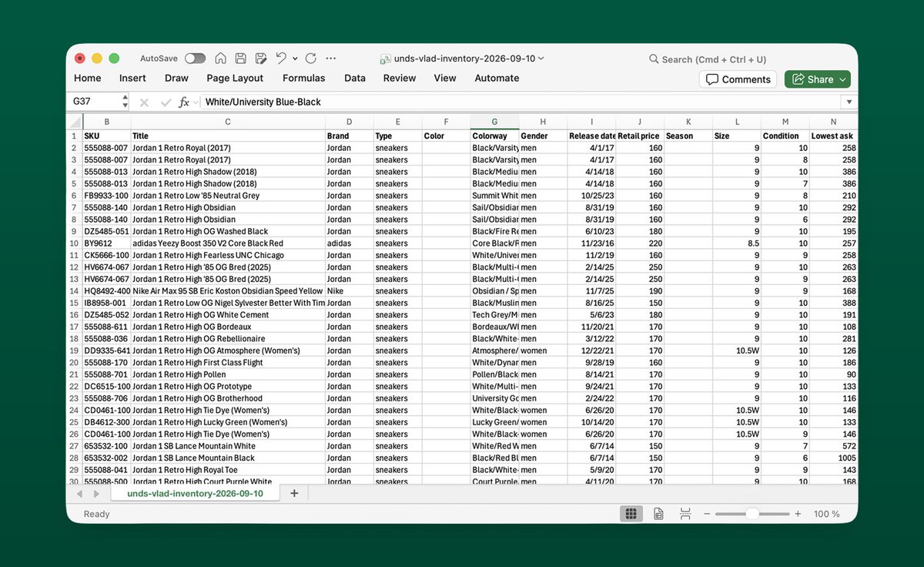
Task: Click the Colorway header cell
Action: click(x=494, y=136)
